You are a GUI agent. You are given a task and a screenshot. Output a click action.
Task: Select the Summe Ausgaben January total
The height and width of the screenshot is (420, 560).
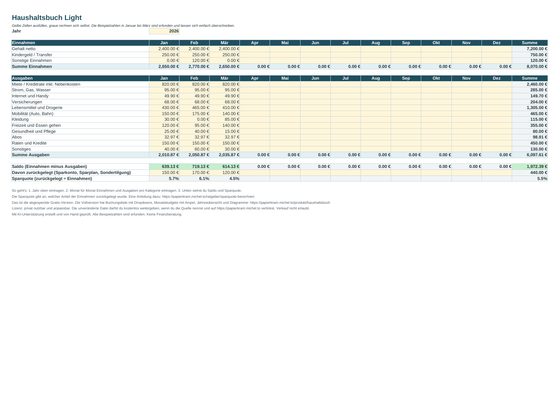(x=164, y=155)
